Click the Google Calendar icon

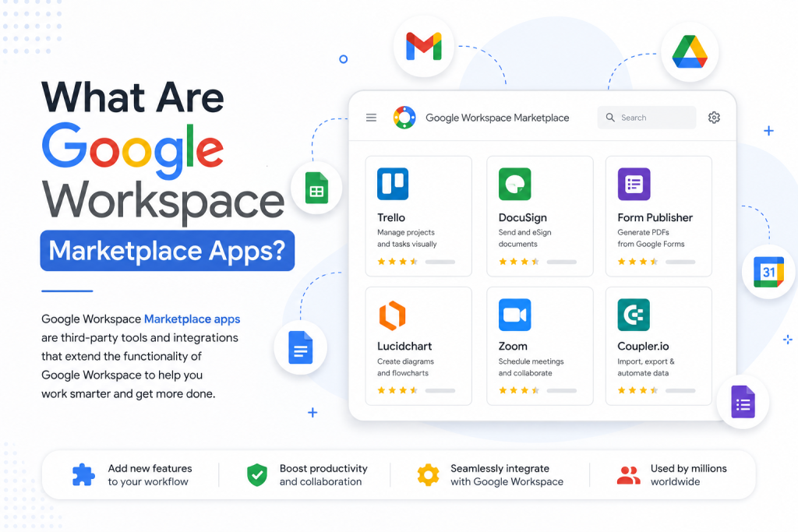tap(768, 272)
